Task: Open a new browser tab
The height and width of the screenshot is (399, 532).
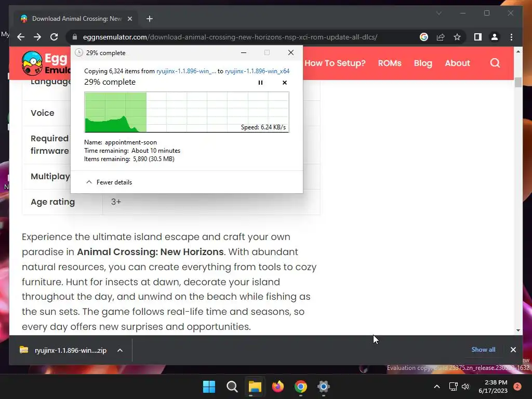Action: click(150, 19)
